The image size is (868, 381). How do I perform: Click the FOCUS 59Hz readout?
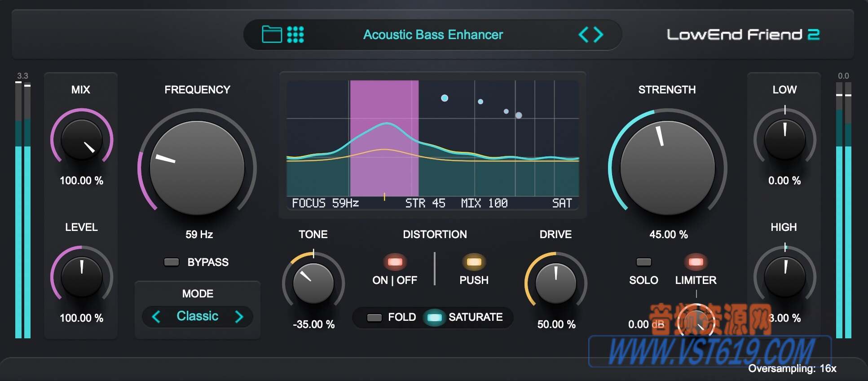326,203
